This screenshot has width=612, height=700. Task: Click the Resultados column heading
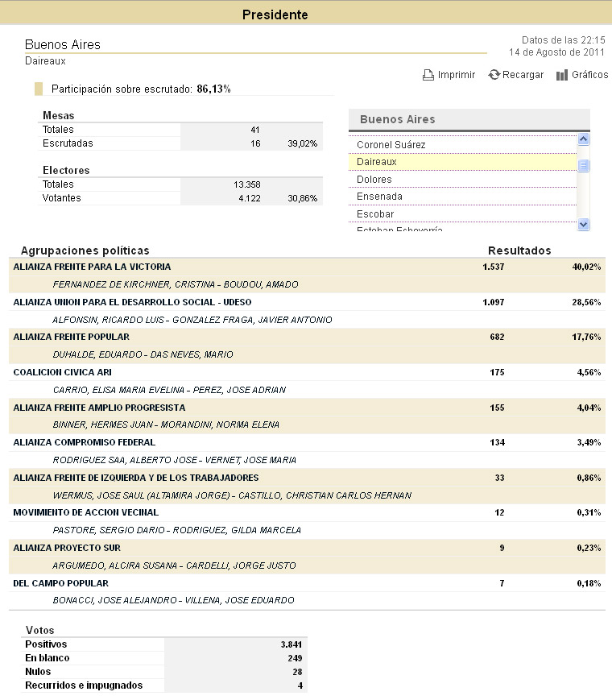point(519,251)
